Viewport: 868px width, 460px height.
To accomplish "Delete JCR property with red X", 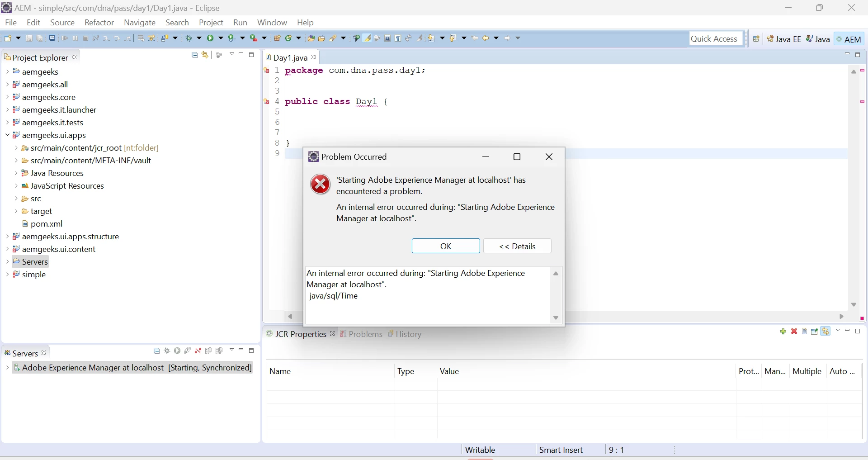I will pos(794,332).
